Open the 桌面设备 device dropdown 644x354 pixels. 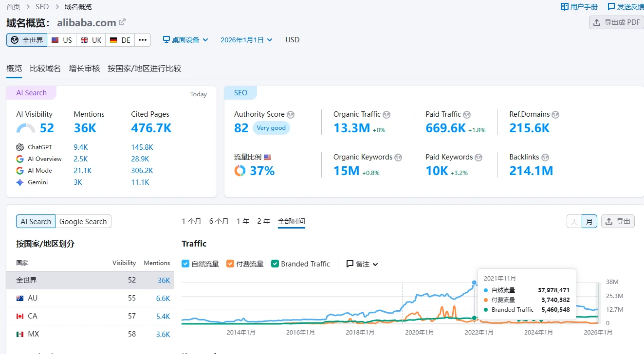[185, 40]
